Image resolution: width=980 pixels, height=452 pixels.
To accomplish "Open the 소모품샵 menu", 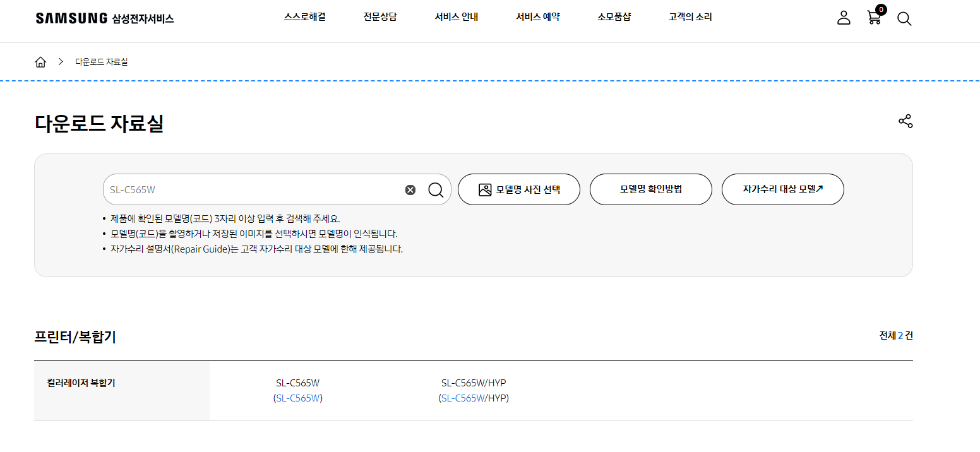I will pos(614,17).
